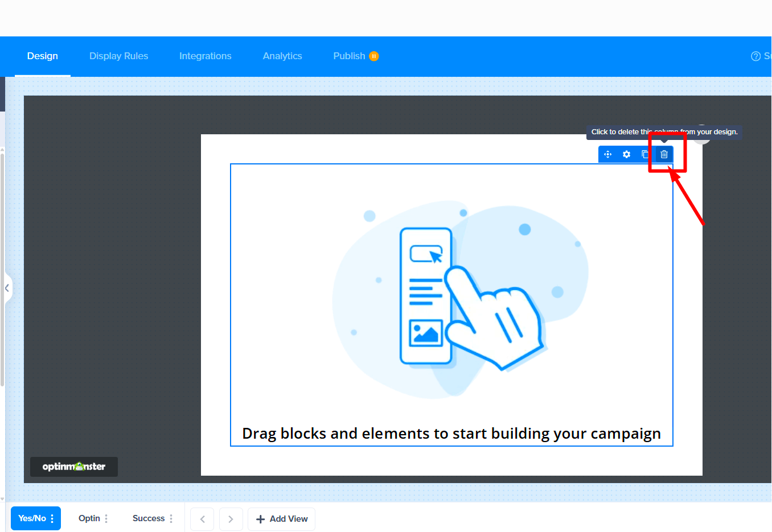Image resolution: width=772 pixels, height=532 pixels.
Task: Select the Design tab
Action: [42, 56]
